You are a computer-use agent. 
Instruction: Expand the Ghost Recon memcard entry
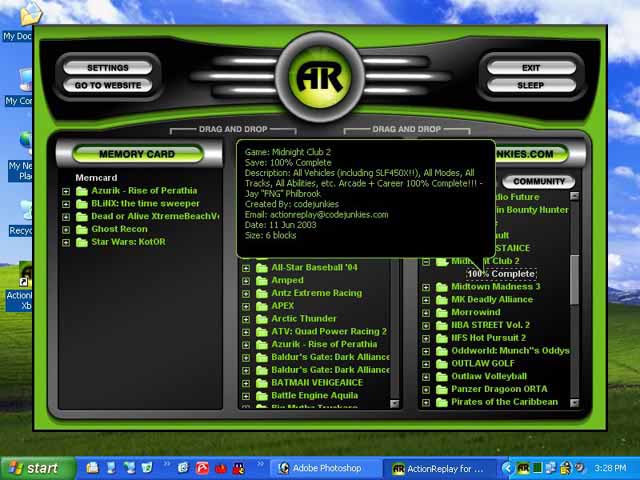coord(66,230)
